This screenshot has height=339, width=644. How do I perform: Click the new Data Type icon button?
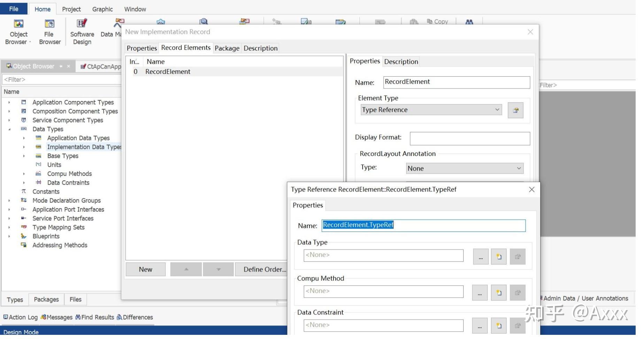[x=498, y=257]
